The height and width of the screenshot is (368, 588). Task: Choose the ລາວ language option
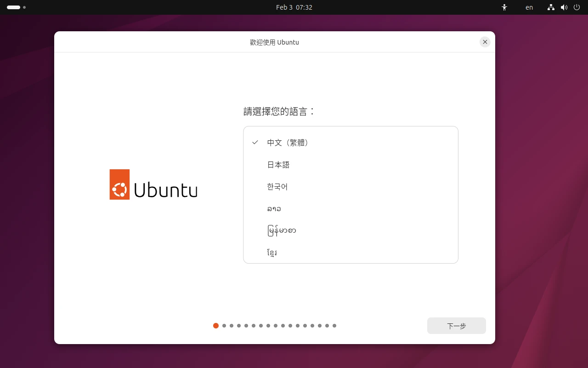click(274, 209)
